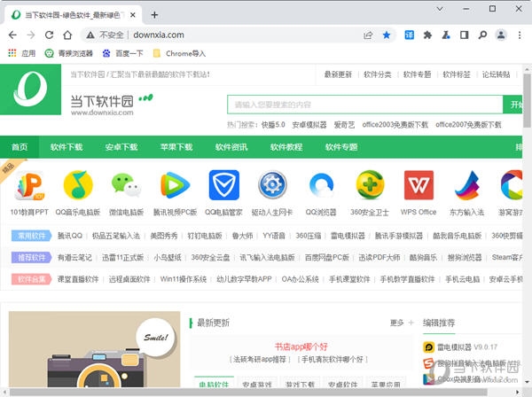Open 百度一下 bookmark
Screen dimensions: 532x397
click(x=123, y=53)
